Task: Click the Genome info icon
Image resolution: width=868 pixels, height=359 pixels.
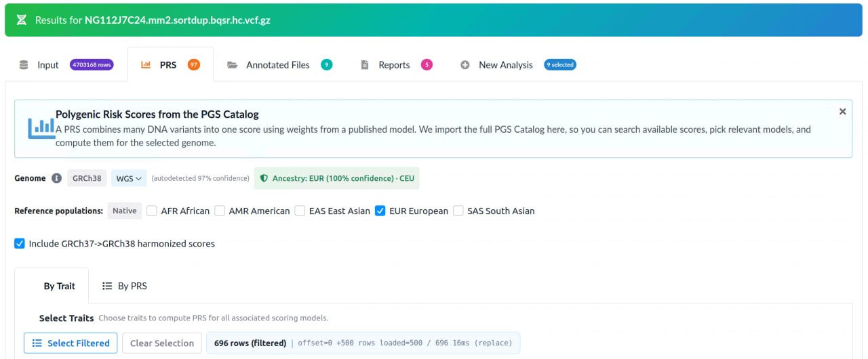Action: [x=56, y=178]
